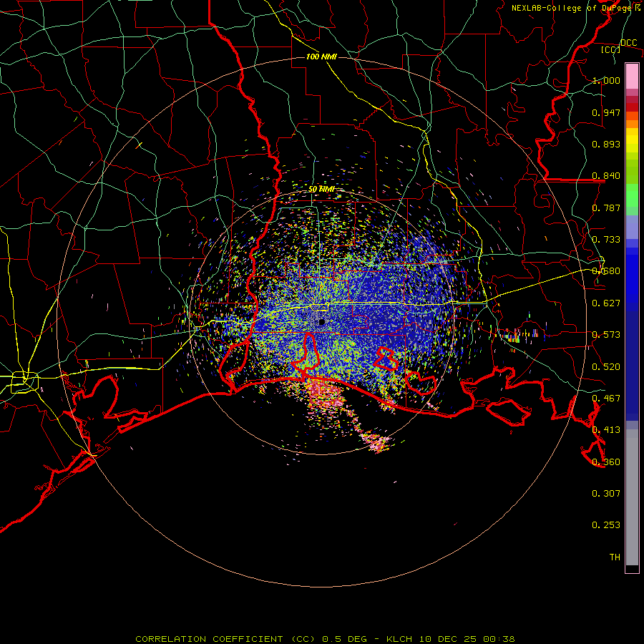Pick the yellow color bar segment
Image resolution: width=644 pixels, height=644 pixels.
coord(632,140)
